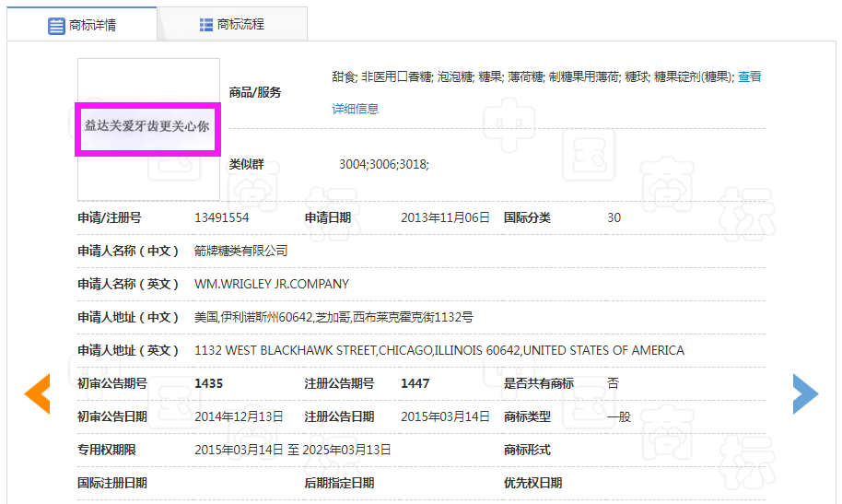This screenshot has width=842, height=504.
Task: Click the application date 2013年11月06日
Action: (x=445, y=218)
